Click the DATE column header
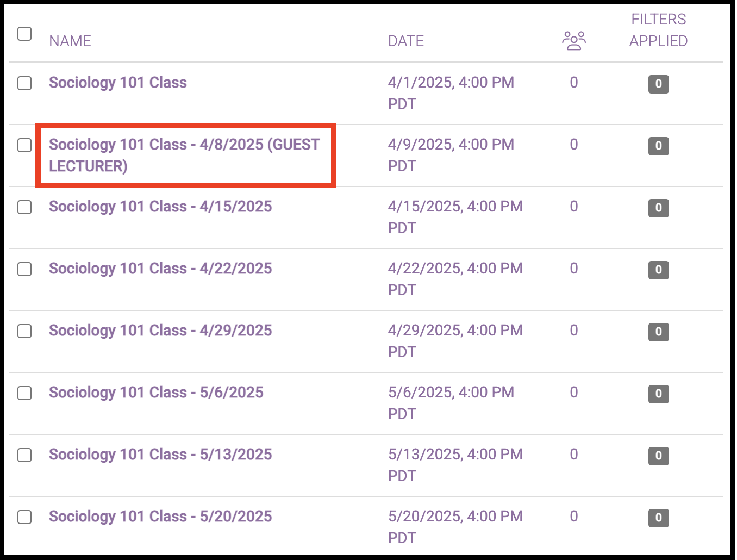The width and height of the screenshot is (737, 560). pyautogui.click(x=406, y=41)
